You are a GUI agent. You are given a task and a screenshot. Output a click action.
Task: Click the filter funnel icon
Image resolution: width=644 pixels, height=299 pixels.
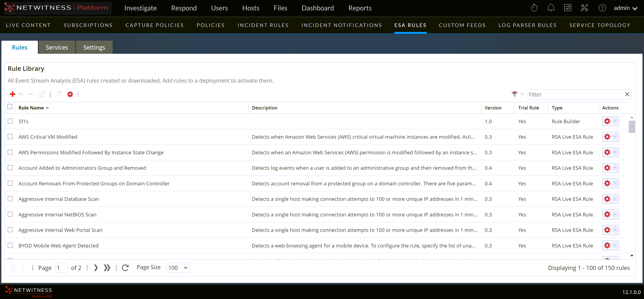[514, 94]
